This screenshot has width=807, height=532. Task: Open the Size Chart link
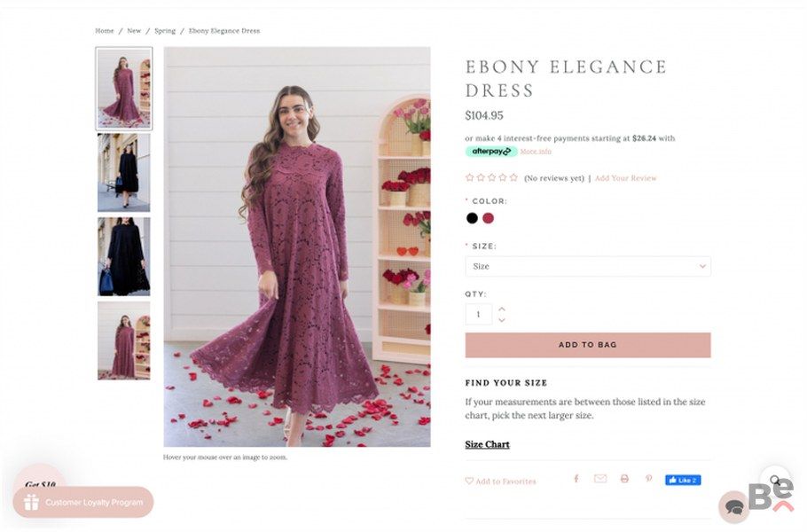487,444
